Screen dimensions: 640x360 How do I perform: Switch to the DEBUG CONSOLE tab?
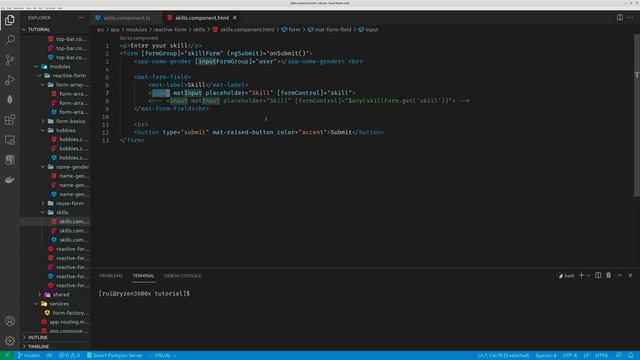[x=182, y=276]
